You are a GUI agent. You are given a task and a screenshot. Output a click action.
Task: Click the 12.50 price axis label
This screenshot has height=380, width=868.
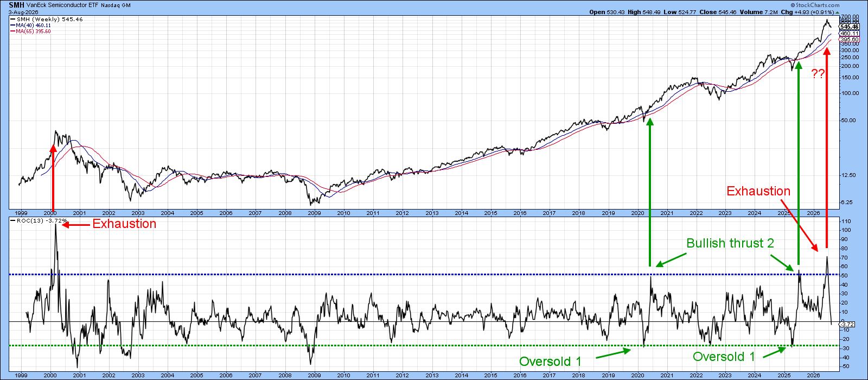848,175
